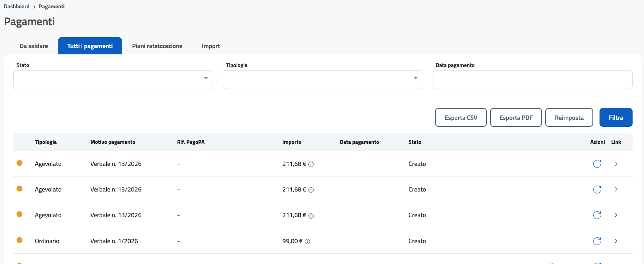Image resolution: width=644 pixels, height=264 pixels.
Task: Click info icon beside first 211,68 € amount
Action: (x=311, y=164)
